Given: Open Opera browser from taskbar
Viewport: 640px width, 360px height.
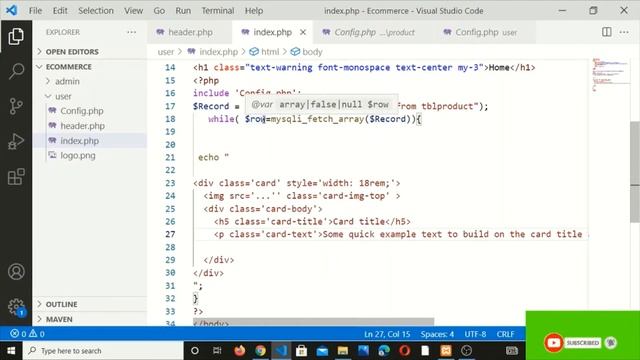Looking at the screenshot, I should click(404, 351).
